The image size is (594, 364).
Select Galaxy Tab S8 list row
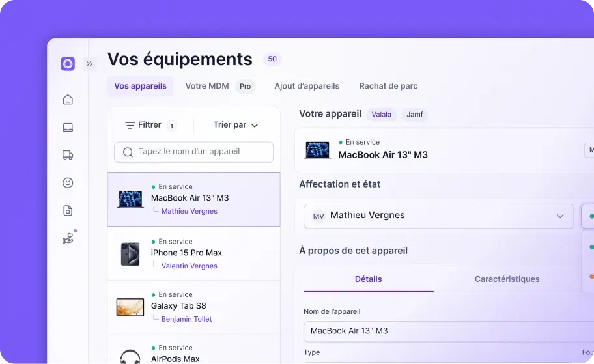point(193,307)
